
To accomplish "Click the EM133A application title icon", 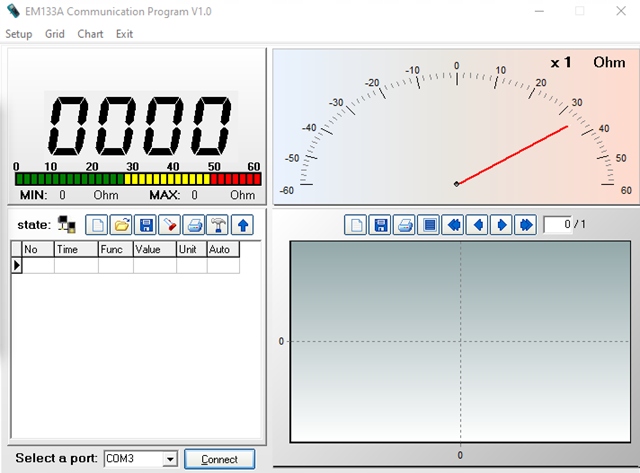I will (x=13, y=11).
